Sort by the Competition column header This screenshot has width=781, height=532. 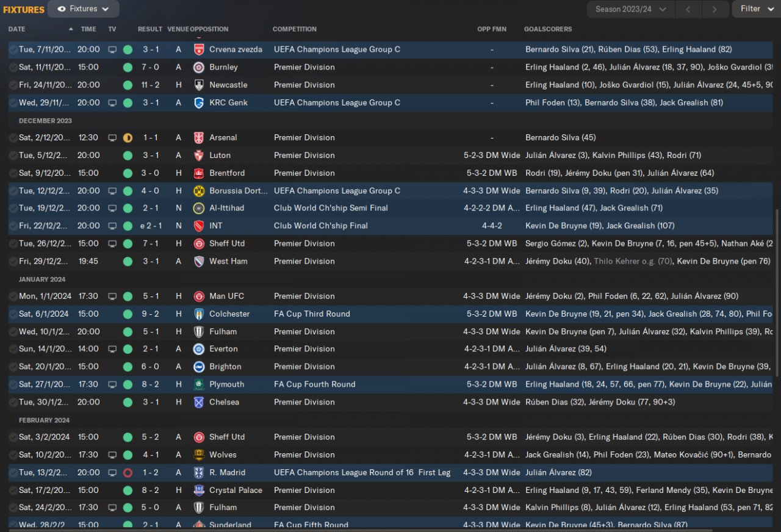pyautogui.click(x=295, y=29)
